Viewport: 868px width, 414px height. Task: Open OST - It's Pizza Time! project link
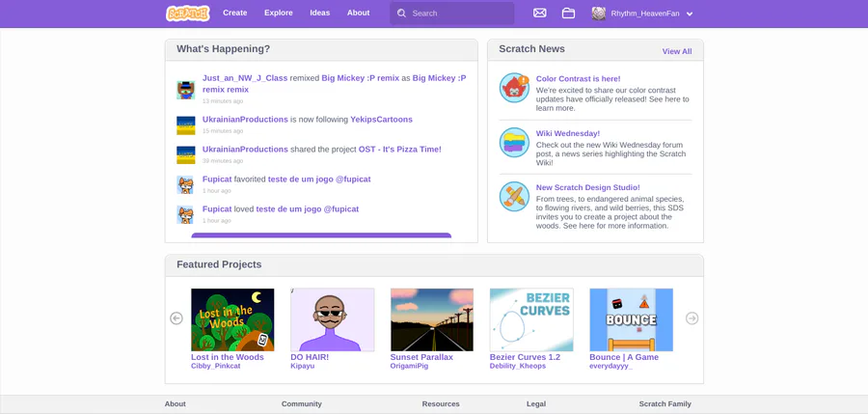pyautogui.click(x=400, y=149)
